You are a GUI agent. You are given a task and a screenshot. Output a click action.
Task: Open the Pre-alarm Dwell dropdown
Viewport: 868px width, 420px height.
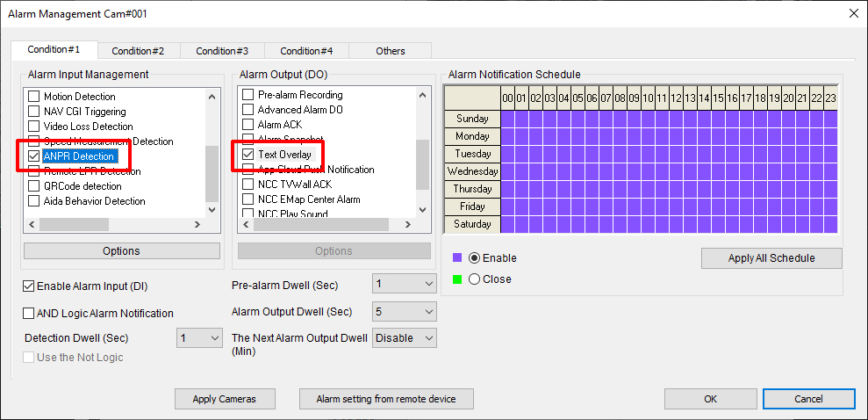pyautogui.click(x=405, y=285)
